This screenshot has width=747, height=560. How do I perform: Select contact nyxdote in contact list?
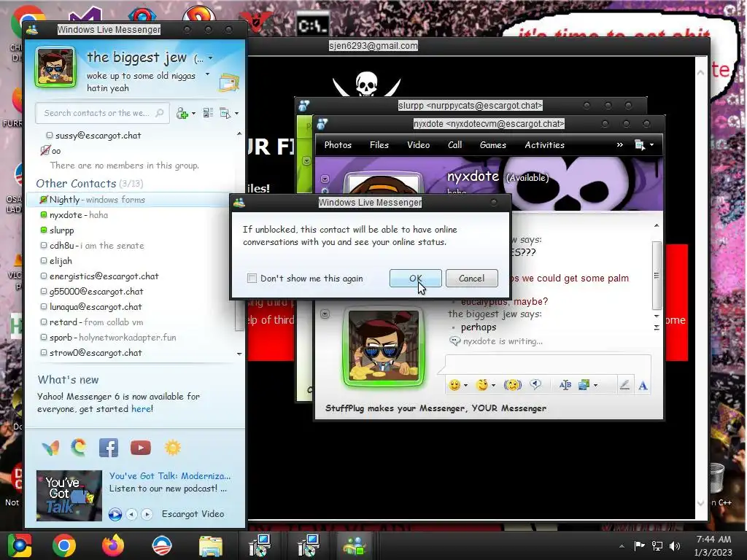(x=128, y=215)
